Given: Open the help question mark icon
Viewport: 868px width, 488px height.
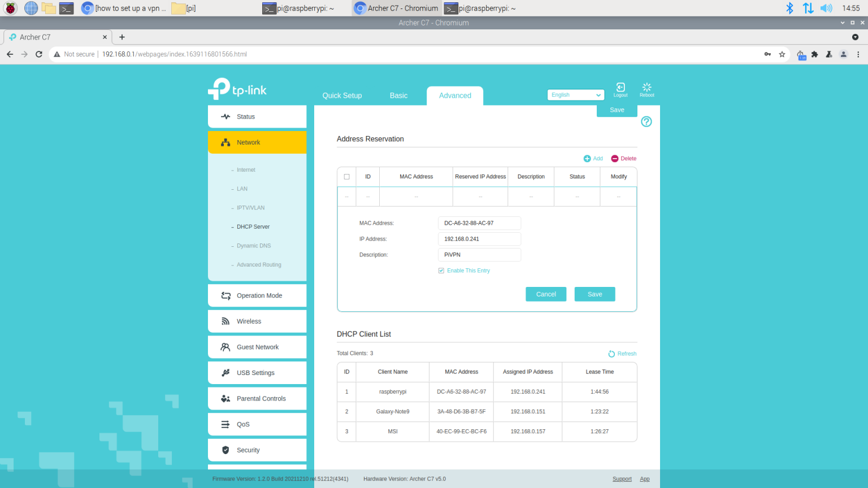Looking at the screenshot, I should tap(646, 121).
